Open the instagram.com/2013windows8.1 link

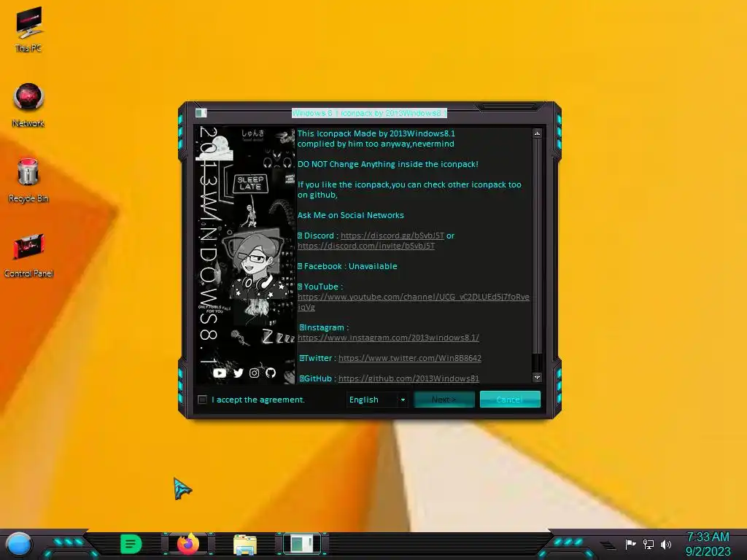pos(388,338)
